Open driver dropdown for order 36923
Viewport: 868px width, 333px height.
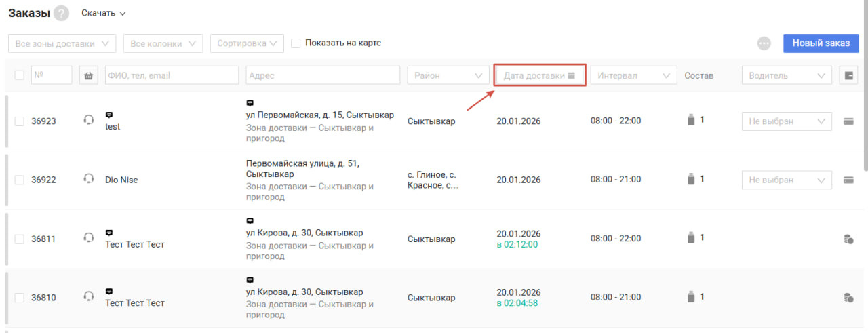point(787,121)
